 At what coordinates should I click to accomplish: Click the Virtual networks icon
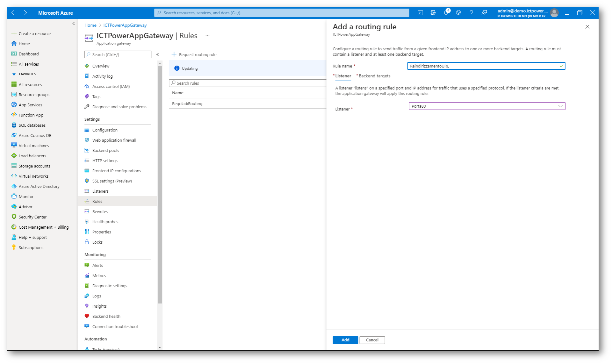click(x=14, y=176)
